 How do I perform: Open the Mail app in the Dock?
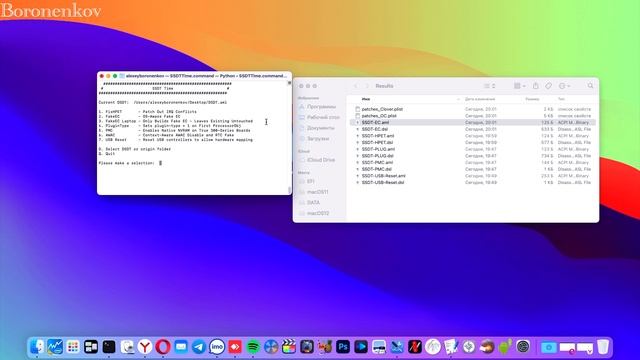pos(181,347)
